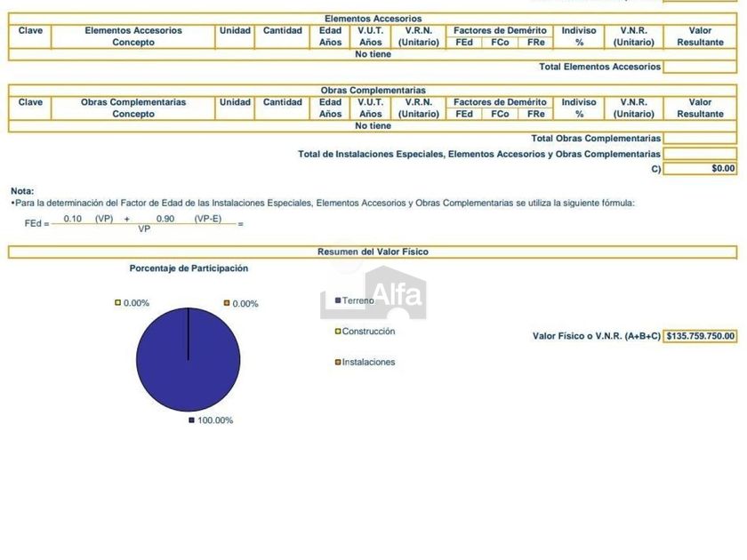Click V.N.R. (Unitario) header in Obras Complementarias table
747x560 pixels.
coord(633,108)
